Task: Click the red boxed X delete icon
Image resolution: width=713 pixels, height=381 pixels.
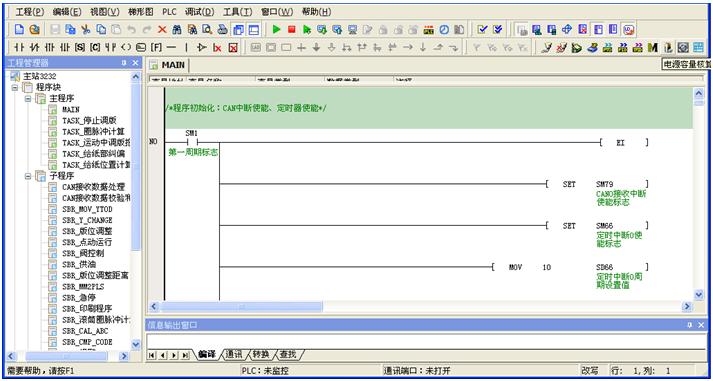Action: 233,47
